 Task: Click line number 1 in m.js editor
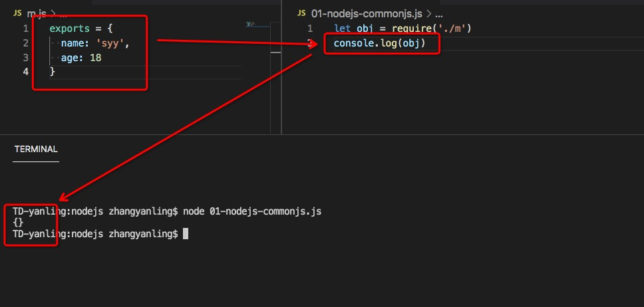click(x=26, y=29)
